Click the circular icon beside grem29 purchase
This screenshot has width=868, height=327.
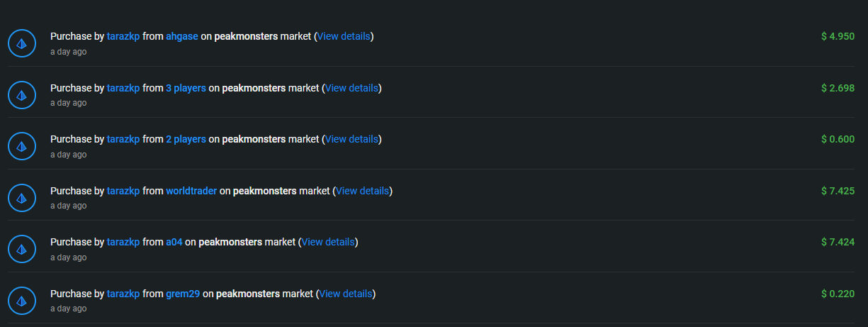(x=22, y=300)
